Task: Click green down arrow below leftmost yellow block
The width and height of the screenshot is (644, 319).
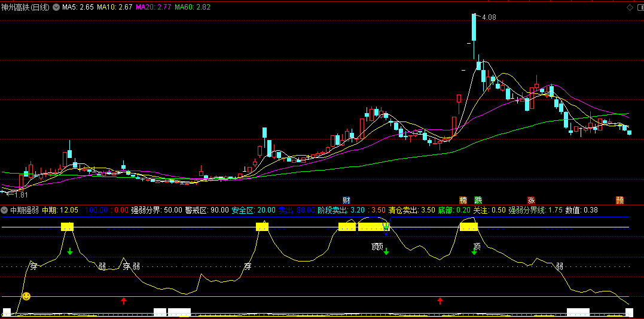Action: [70, 251]
